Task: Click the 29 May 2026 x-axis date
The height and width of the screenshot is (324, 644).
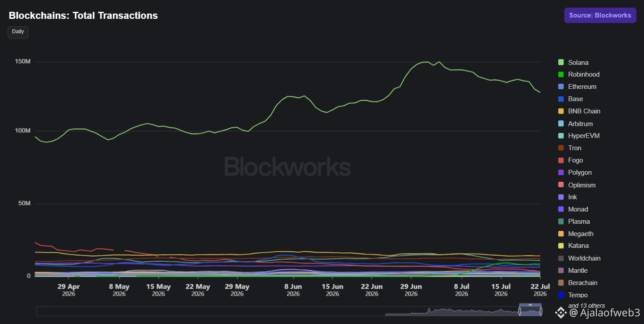Action: click(x=237, y=290)
